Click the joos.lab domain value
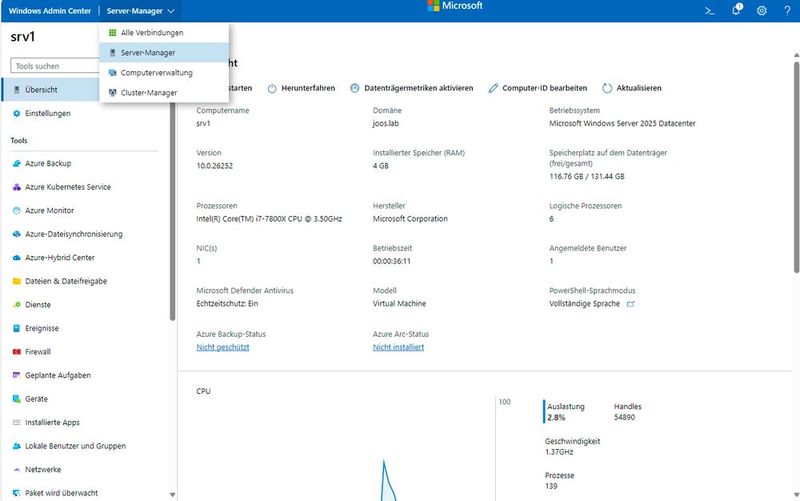The width and height of the screenshot is (800, 501). [x=386, y=123]
